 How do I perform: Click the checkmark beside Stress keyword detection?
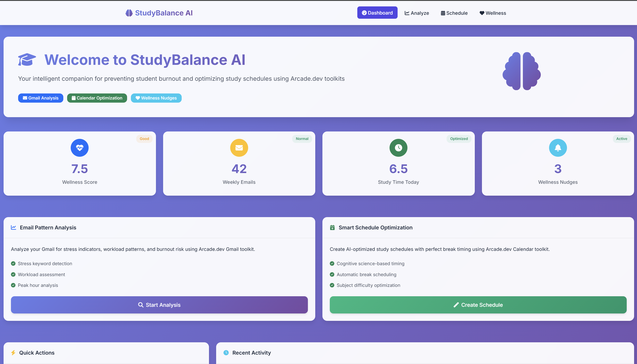coord(13,264)
